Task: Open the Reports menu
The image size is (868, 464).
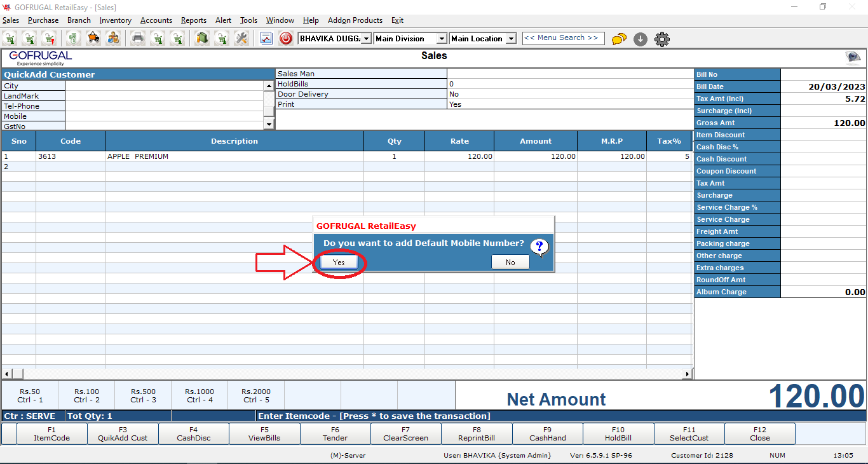Action: (193, 20)
